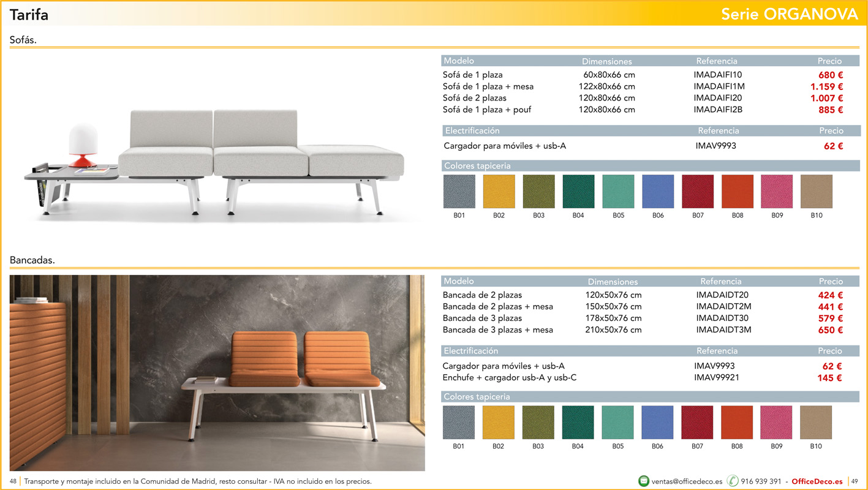This screenshot has height=490, width=868.
Task: Click reference IMADAIFI20
Action: click(x=718, y=98)
